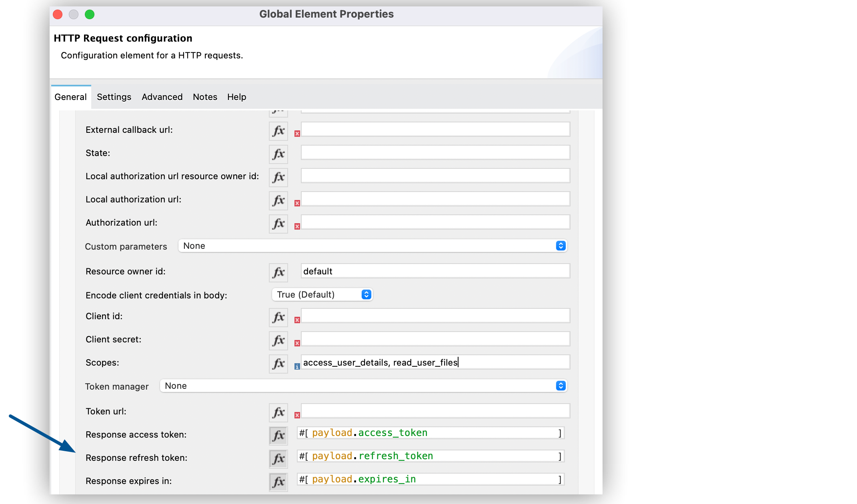Click the fx icon next to Client secret
Viewport: 857px width, 504px height.
[x=277, y=339]
